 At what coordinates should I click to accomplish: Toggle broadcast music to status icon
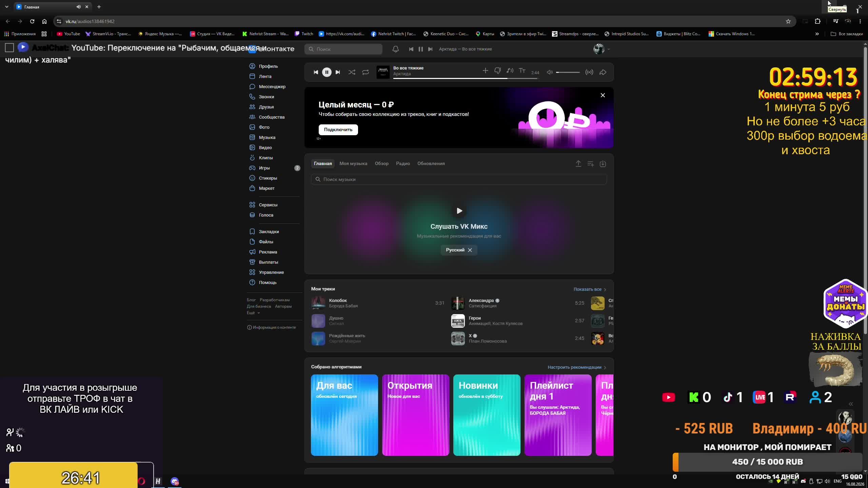coord(589,72)
